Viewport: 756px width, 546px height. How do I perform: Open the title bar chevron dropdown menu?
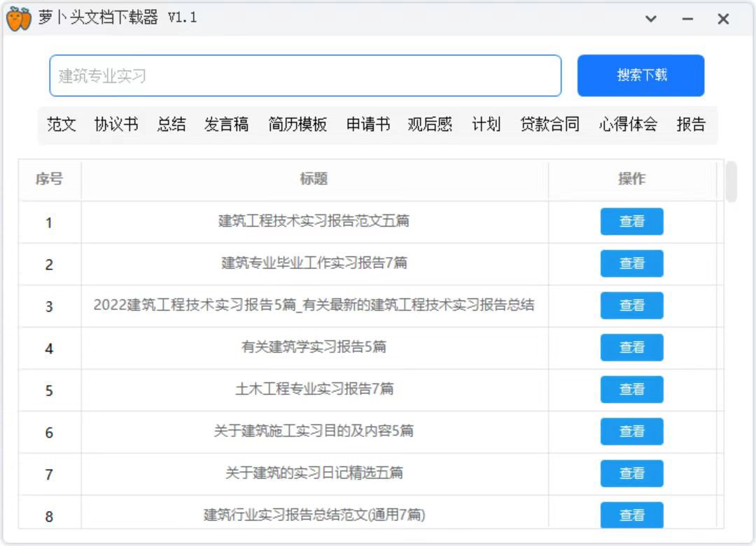(651, 19)
